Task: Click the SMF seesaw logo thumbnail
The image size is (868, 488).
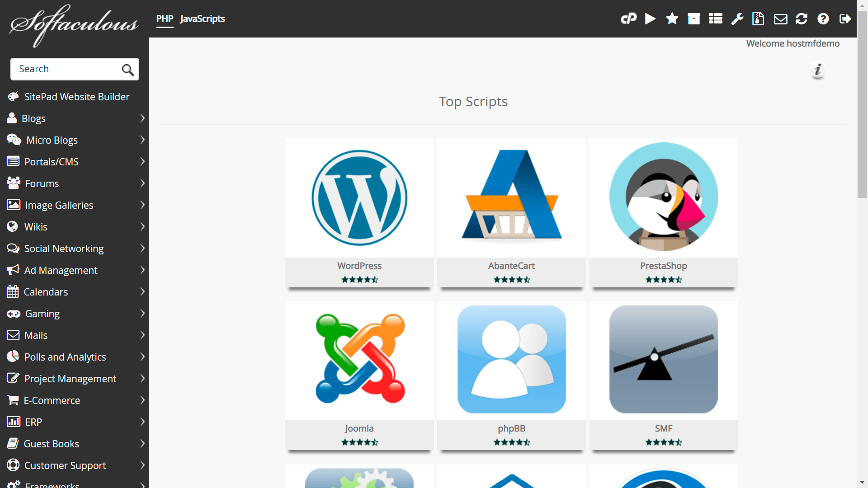Action: (x=663, y=359)
